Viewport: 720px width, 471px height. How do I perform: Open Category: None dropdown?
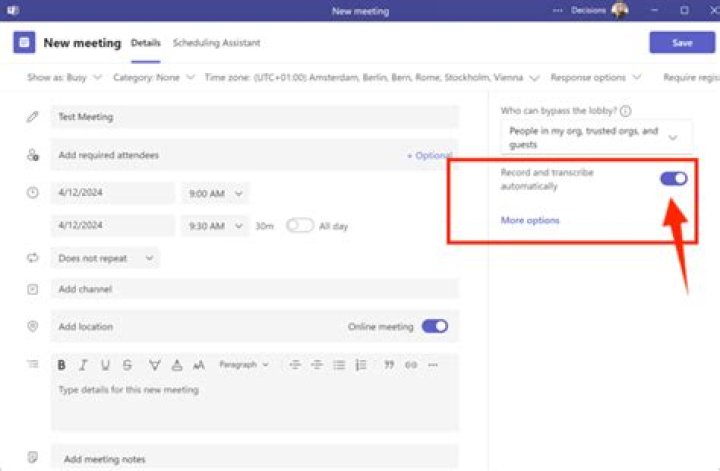[154, 78]
